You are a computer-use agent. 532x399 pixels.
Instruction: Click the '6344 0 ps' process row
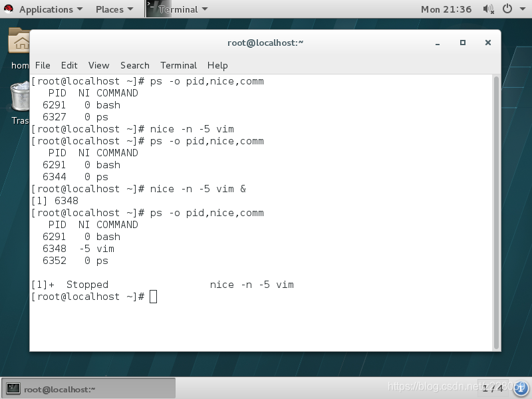(75, 177)
